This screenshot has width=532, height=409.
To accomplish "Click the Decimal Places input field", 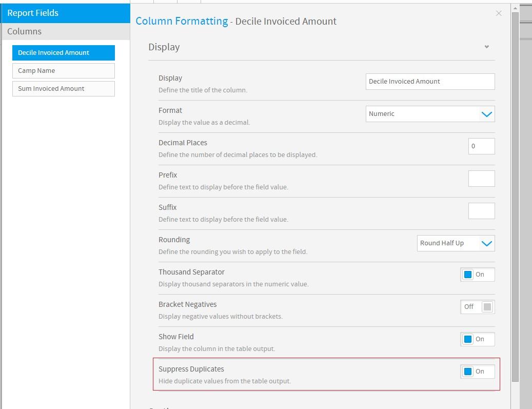I will pyautogui.click(x=481, y=146).
